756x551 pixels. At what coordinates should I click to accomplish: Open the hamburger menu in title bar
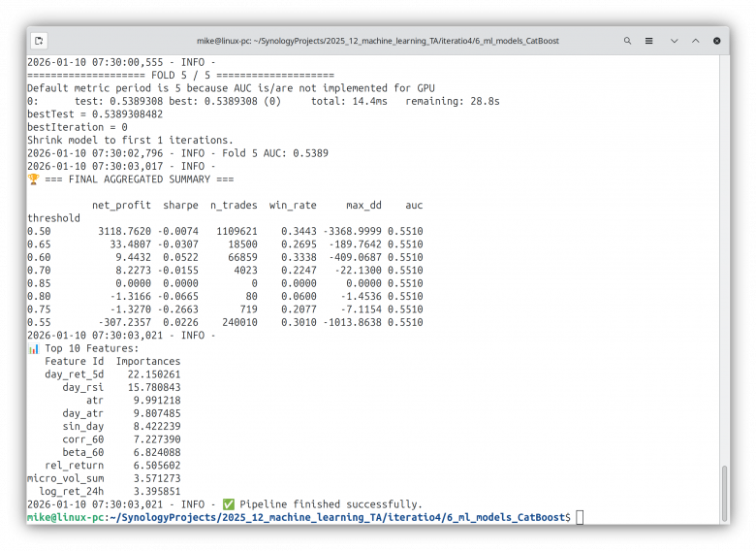[x=650, y=41]
